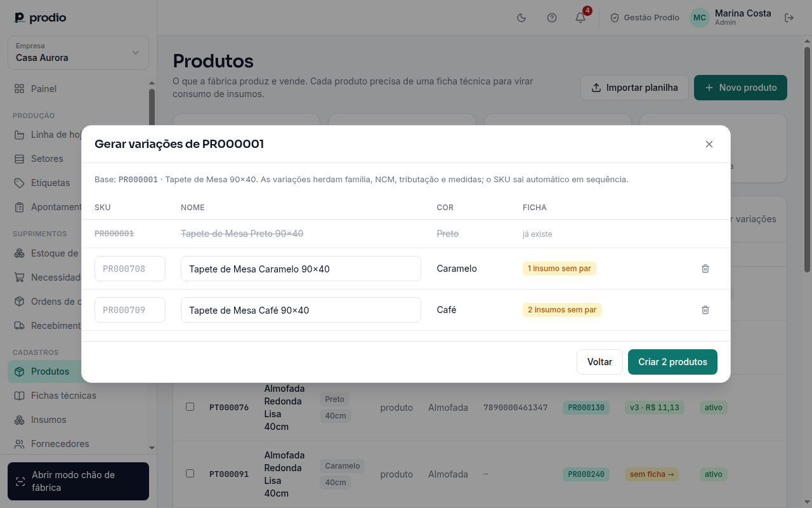This screenshot has width=812, height=508.
Task: Click the Abrir modo chão de fábrica button
Action: point(78,481)
